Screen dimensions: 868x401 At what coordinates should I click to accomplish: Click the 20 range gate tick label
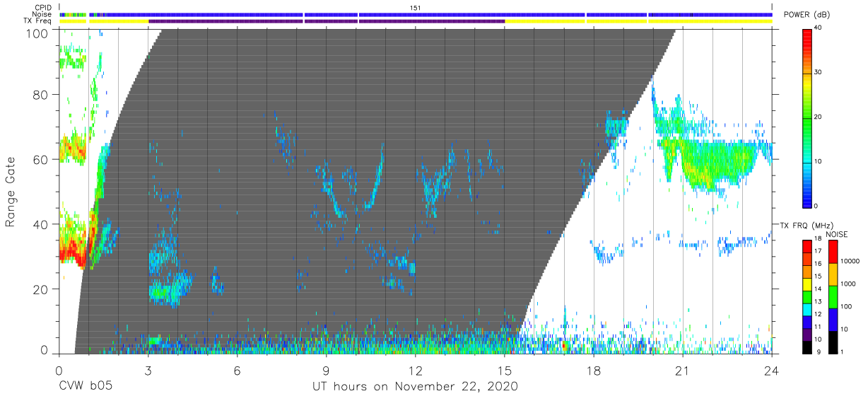click(41, 289)
